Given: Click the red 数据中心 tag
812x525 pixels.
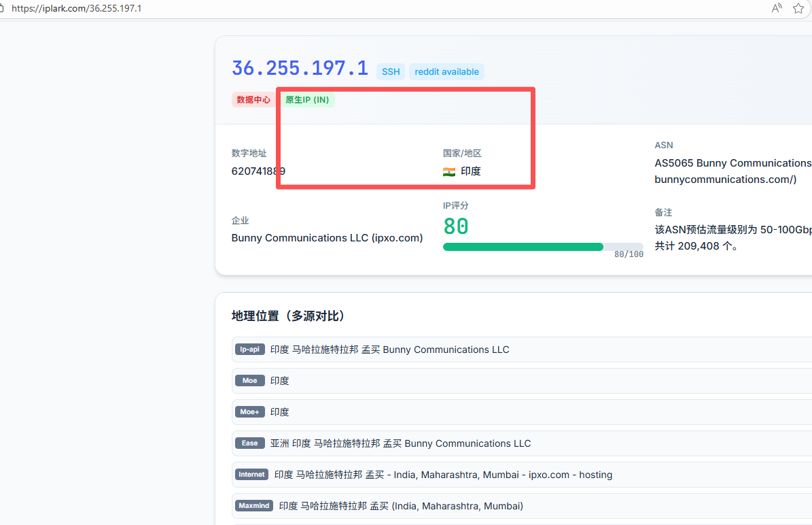Looking at the screenshot, I should point(253,100).
